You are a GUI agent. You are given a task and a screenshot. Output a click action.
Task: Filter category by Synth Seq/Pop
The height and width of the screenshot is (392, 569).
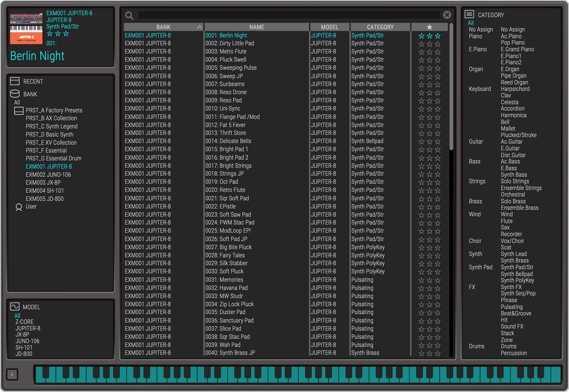coord(518,293)
